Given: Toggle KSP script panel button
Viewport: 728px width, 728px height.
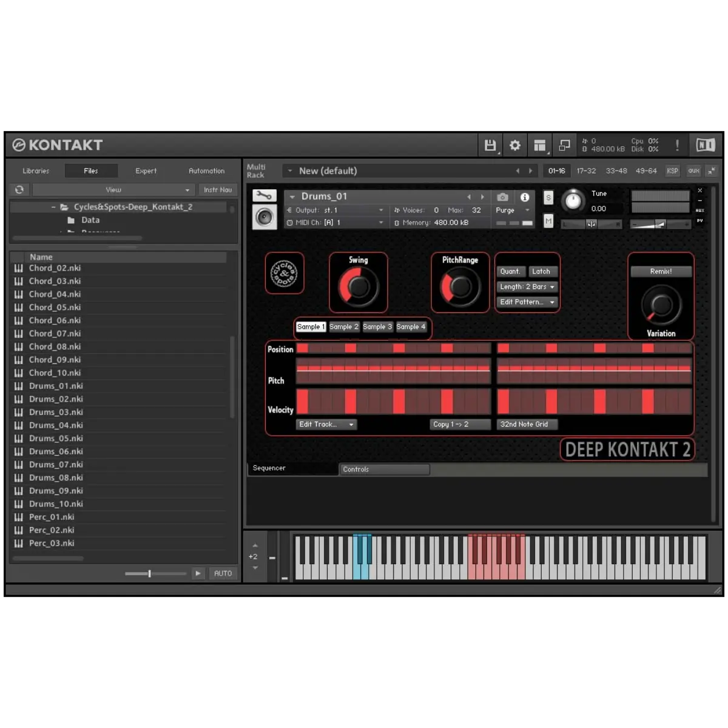Looking at the screenshot, I should pos(672,171).
